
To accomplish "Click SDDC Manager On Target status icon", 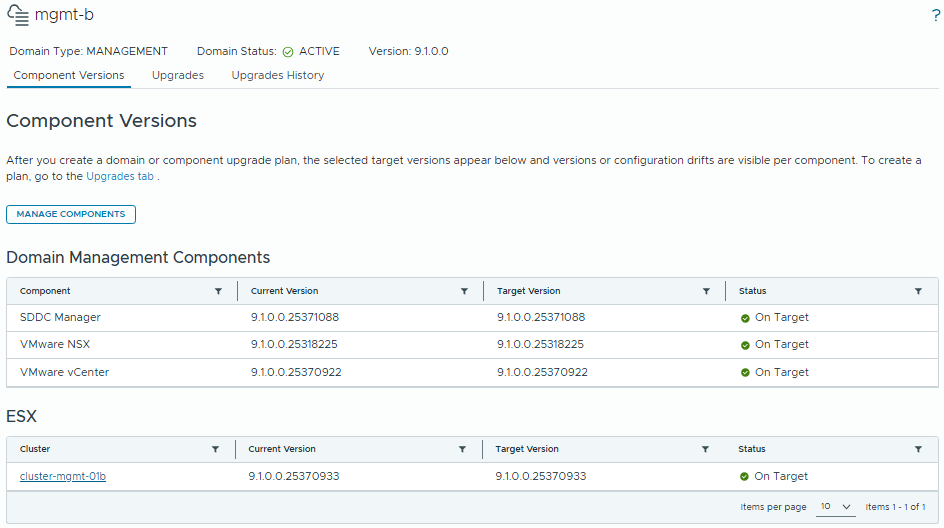I will (745, 318).
